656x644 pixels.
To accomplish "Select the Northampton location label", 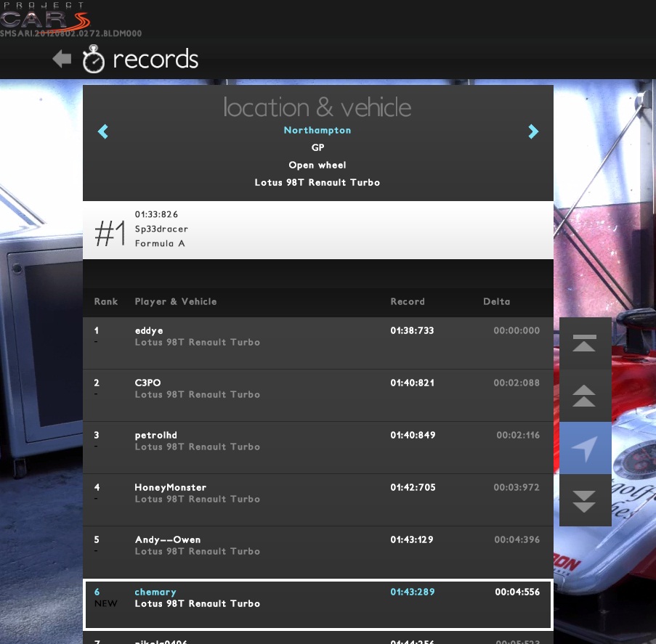I will pyautogui.click(x=317, y=130).
